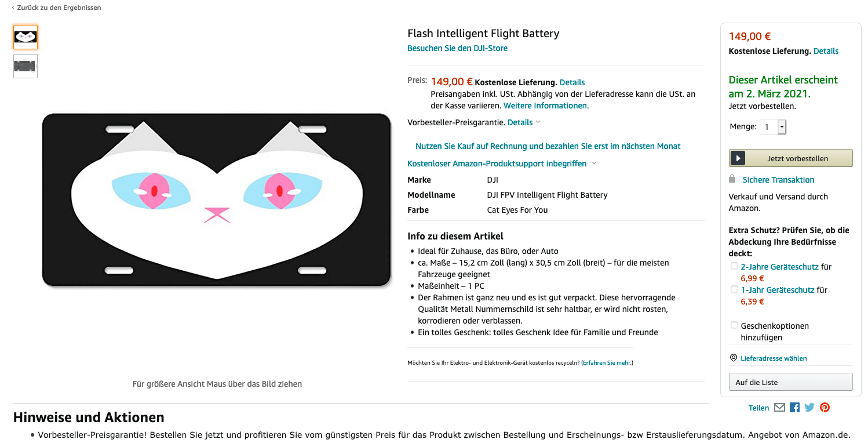Enable the 2-Jahre Geräteschutz checkbox
This screenshot has height=443, width=868.
(734, 266)
